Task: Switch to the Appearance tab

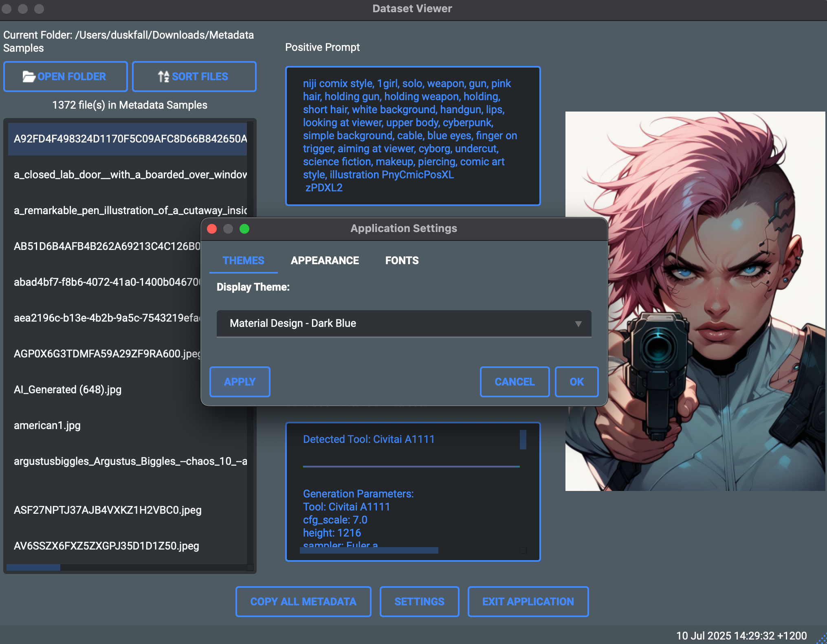Action: click(325, 261)
